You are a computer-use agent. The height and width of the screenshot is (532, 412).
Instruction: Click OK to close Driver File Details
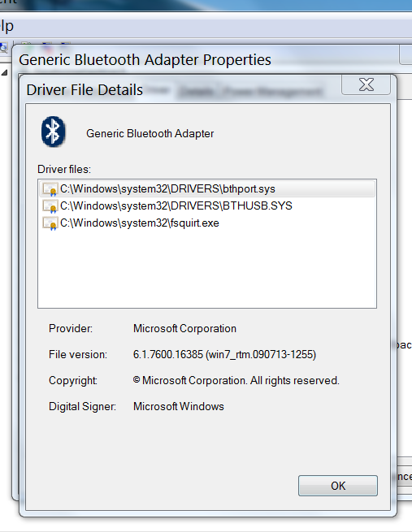338,486
